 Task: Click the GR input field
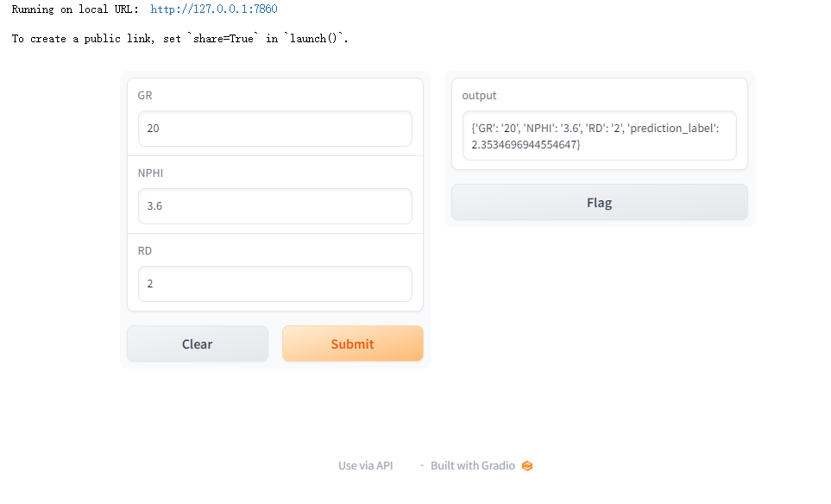point(275,129)
